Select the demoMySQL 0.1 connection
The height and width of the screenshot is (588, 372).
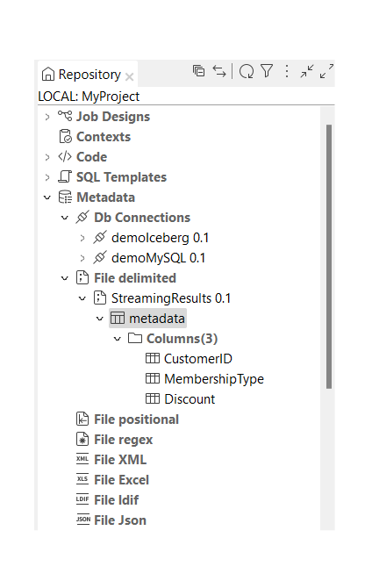click(x=158, y=258)
